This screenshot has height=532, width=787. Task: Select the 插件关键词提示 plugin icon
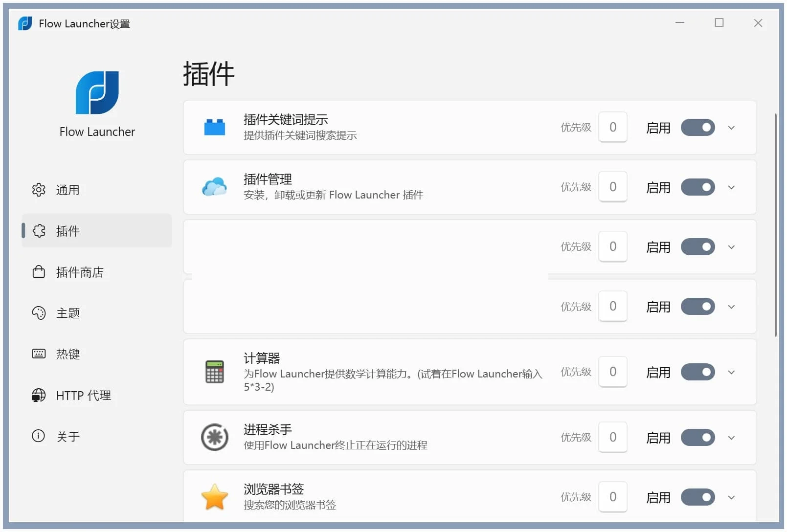214,127
